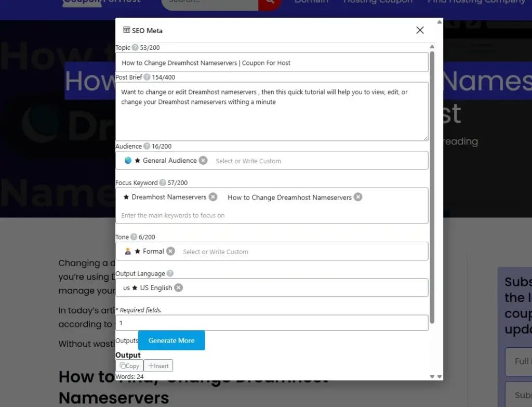
Task: Click into the Topic text field
Action: [272, 63]
